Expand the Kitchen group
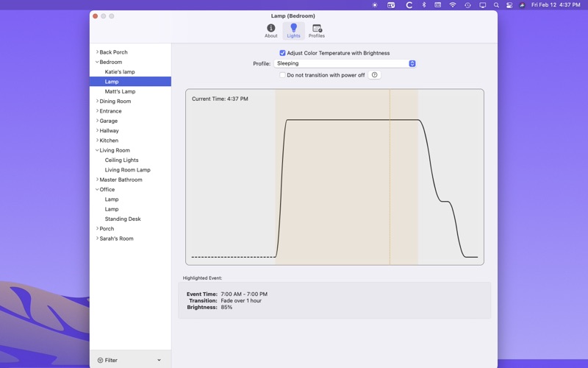Image resolution: width=588 pixels, height=368 pixels. click(97, 141)
